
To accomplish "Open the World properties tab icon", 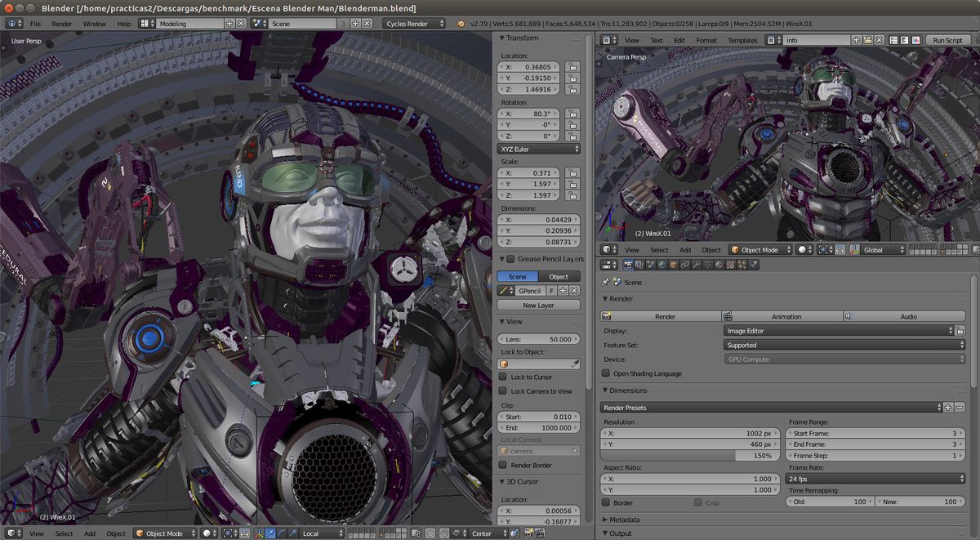I will point(663,265).
